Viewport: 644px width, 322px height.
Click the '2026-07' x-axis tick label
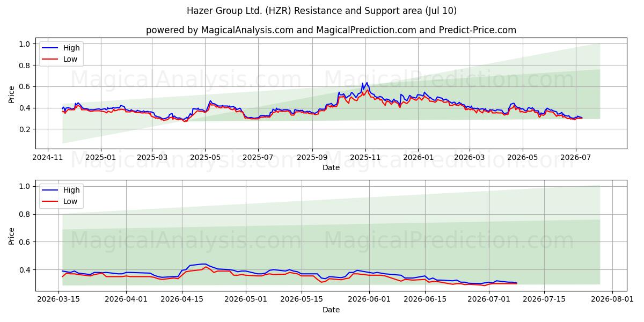[x=576, y=157]
